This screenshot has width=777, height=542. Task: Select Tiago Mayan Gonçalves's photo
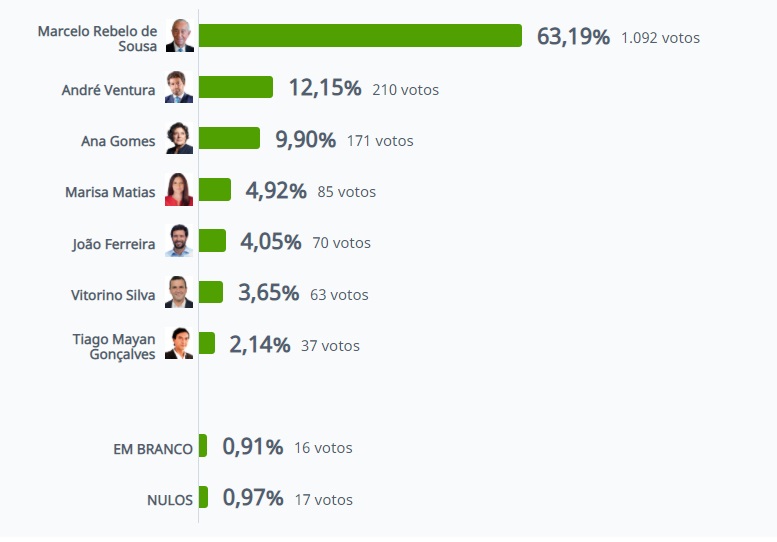179,344
